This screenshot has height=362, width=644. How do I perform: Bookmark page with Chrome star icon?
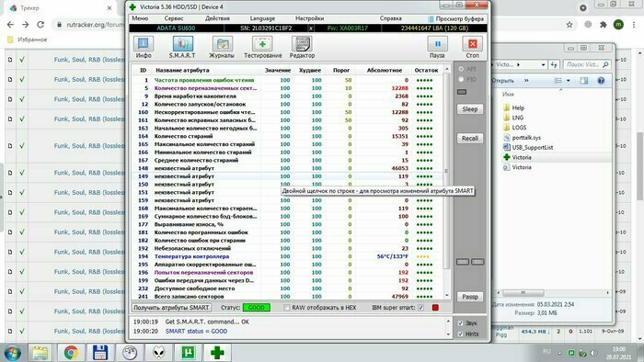[569, 25]
